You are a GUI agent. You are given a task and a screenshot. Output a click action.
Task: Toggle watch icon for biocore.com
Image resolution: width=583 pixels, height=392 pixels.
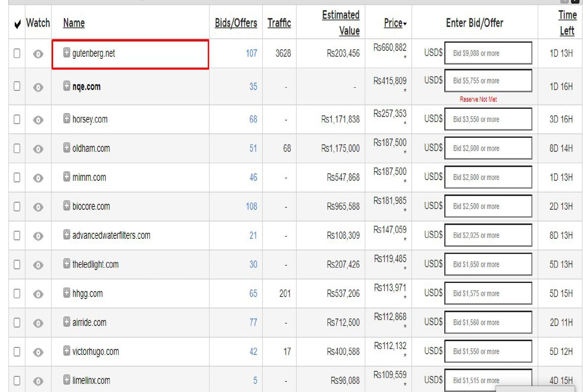pos(38,206)
